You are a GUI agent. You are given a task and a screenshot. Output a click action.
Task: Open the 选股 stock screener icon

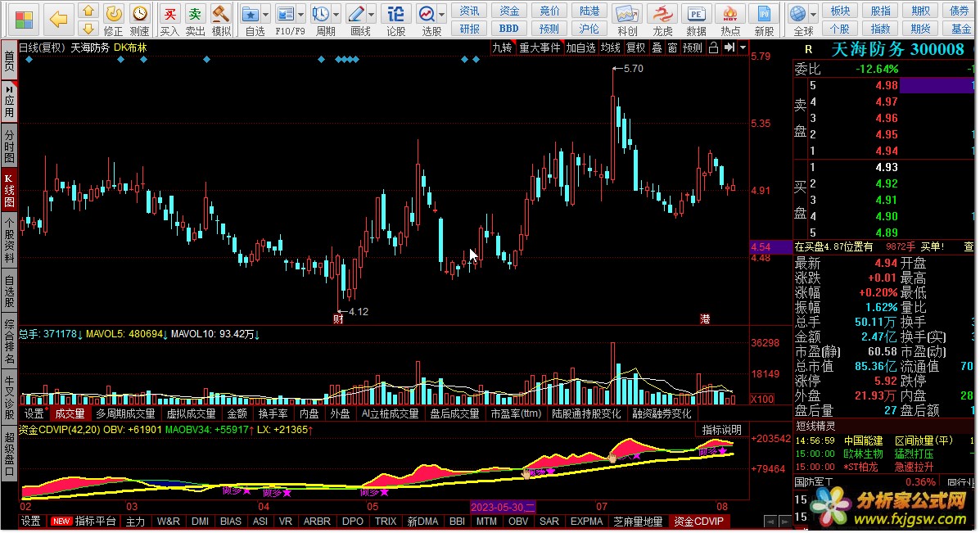(427, 20)
